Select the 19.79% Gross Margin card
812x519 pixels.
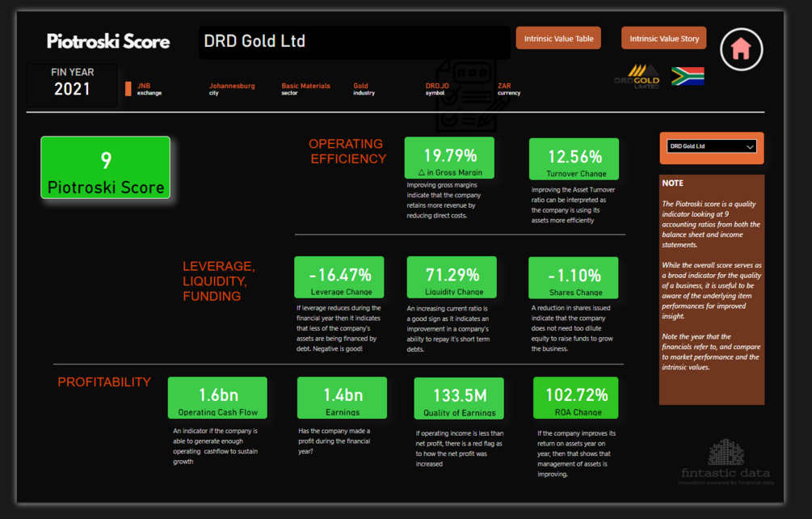point(449,158)
